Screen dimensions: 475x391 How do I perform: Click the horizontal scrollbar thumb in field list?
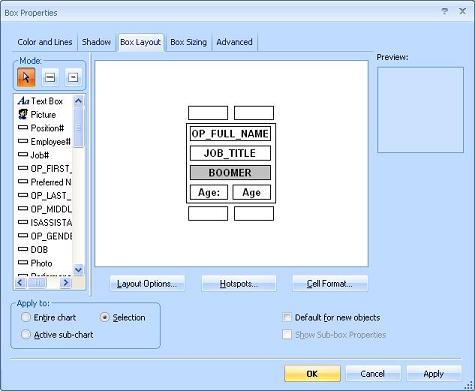37,283
